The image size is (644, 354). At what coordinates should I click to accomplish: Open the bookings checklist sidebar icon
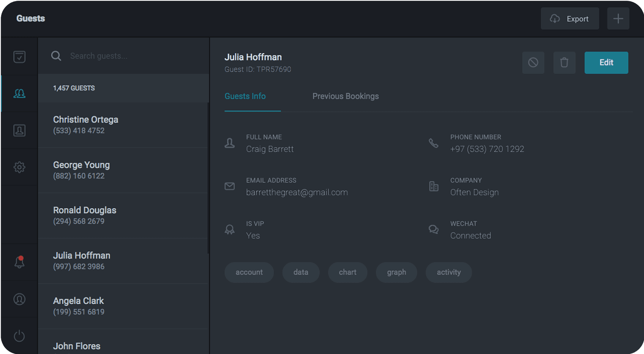pos(19,57)
